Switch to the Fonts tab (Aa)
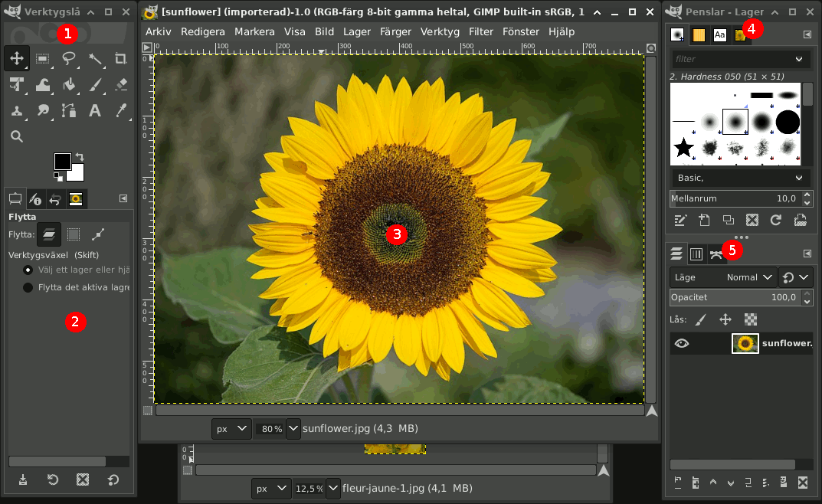822x504 pixels. tap(720, 34)
